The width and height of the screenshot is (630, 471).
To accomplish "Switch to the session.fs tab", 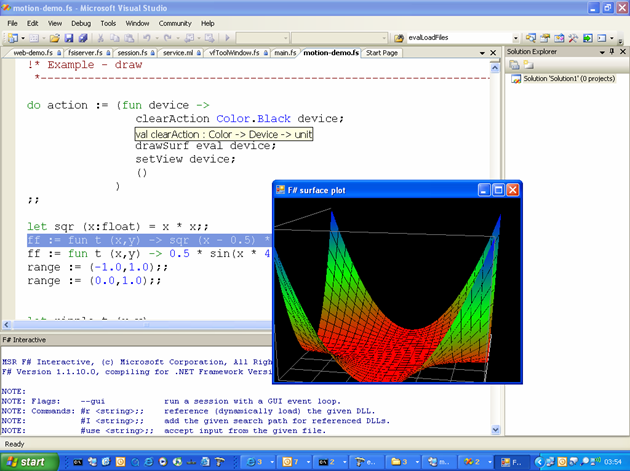I will point(134,53).
